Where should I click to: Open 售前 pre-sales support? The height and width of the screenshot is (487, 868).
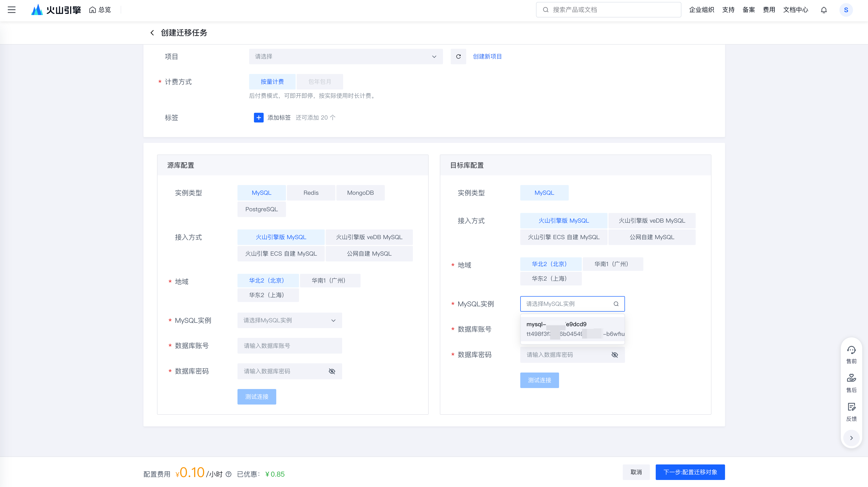tap(851, 355)
